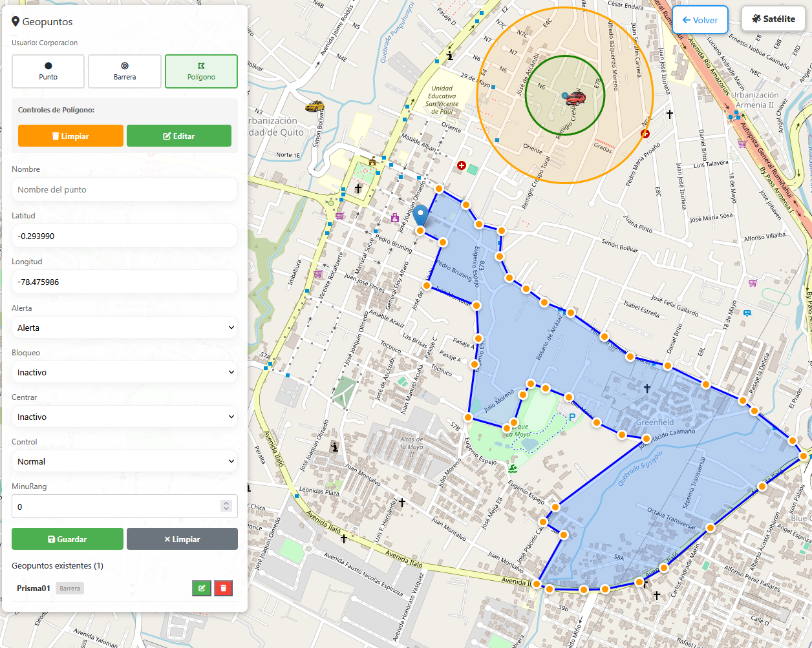Switch map to Satélite view

[773, 19]
